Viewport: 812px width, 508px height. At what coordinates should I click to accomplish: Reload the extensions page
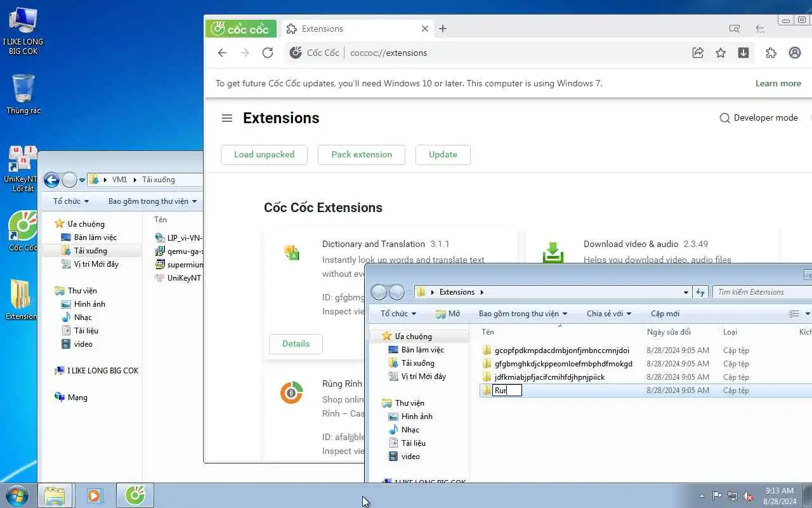click(x=268, y=53)
